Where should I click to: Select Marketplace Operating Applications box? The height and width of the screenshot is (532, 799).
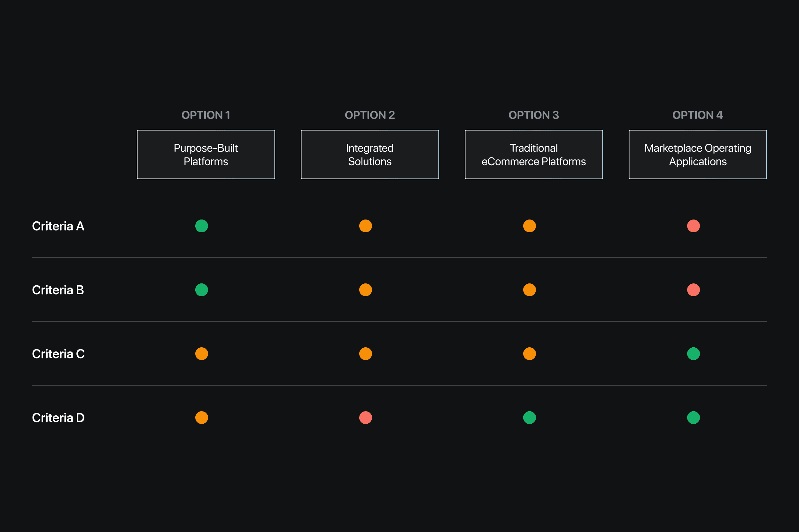pyautogui.click(x=698, y=154)
